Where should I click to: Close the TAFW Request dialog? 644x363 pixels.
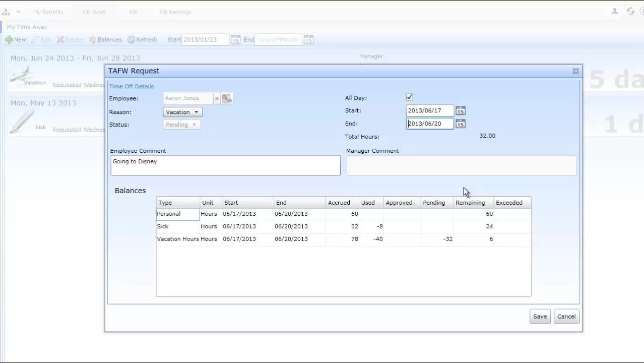click(x=575, y=71)
